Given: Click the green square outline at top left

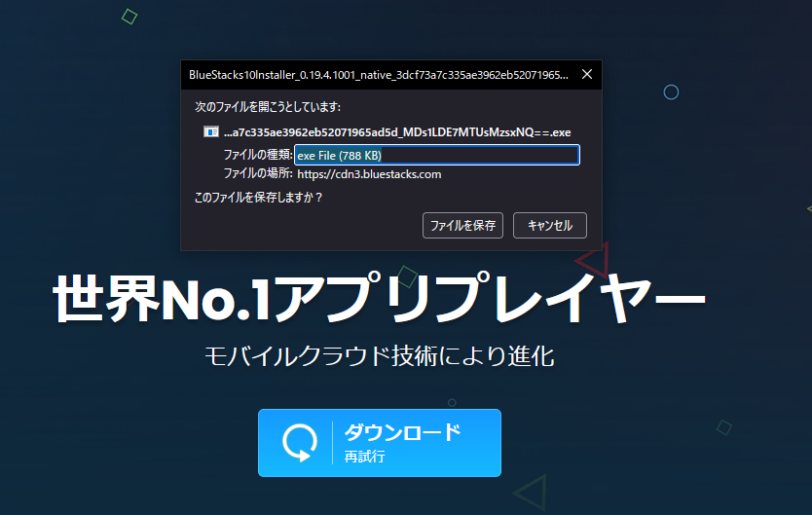Looking at the screenshot, I should pyautogui.click(x=129, y=17).
